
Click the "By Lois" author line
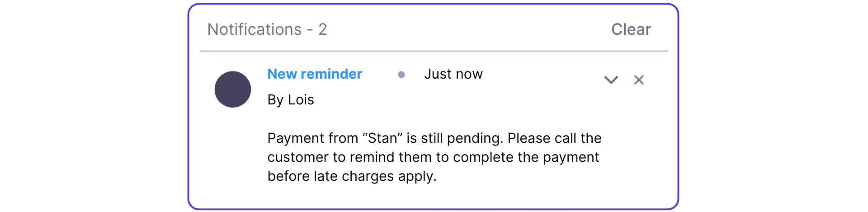(290, 99)
